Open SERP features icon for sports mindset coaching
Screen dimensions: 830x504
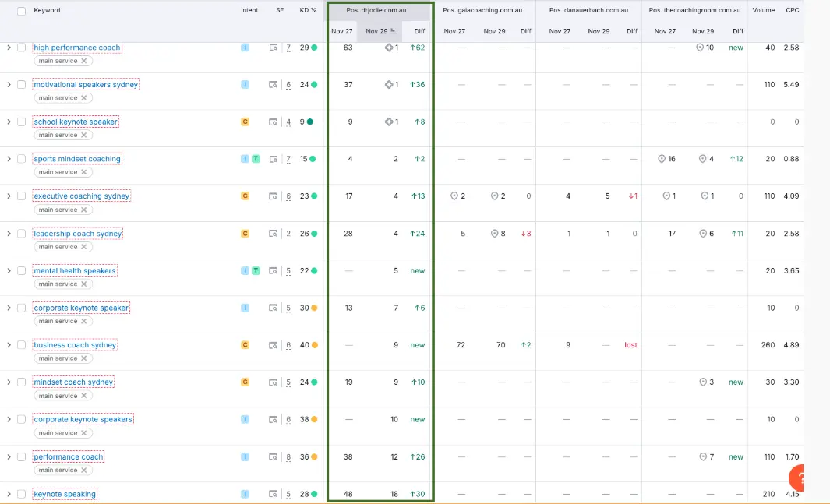(273, 159)
